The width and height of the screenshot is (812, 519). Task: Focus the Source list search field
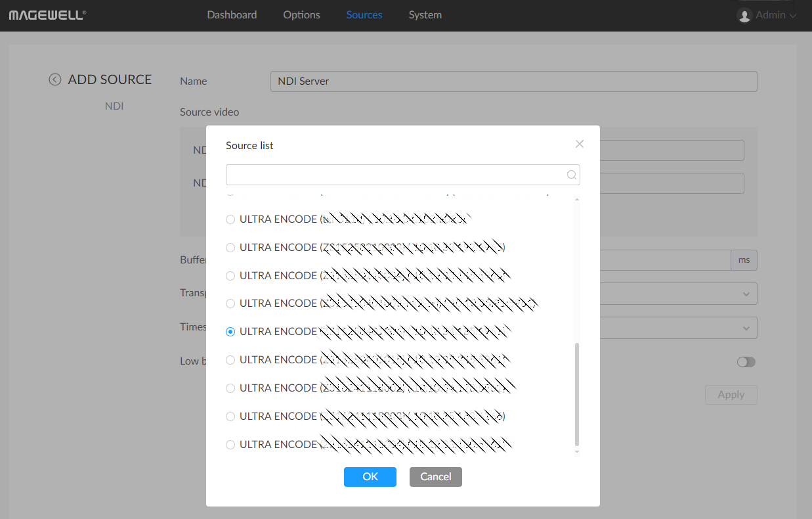[x=395, y=175]
